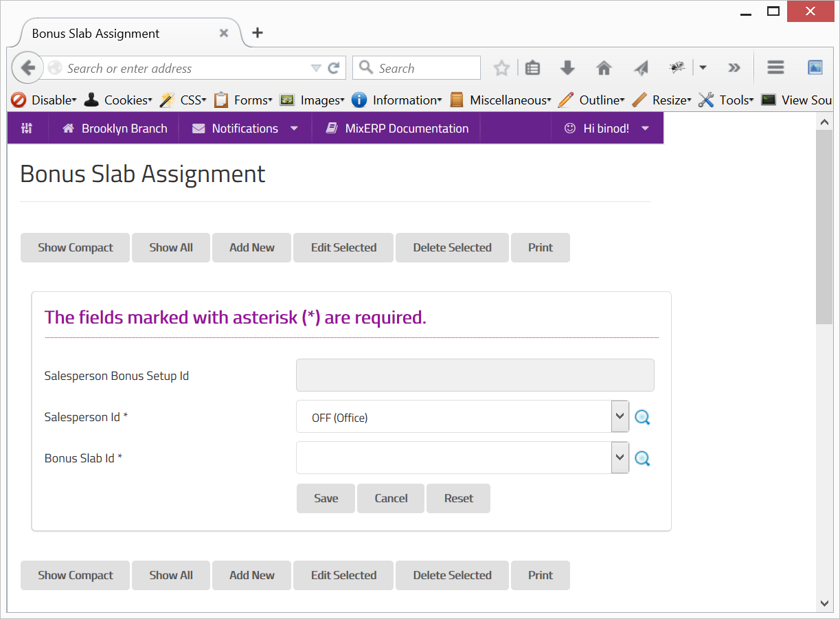Cancel the bonus slab assignment form
The width and height of the screenshot is (840, 619).
(391, 499)
